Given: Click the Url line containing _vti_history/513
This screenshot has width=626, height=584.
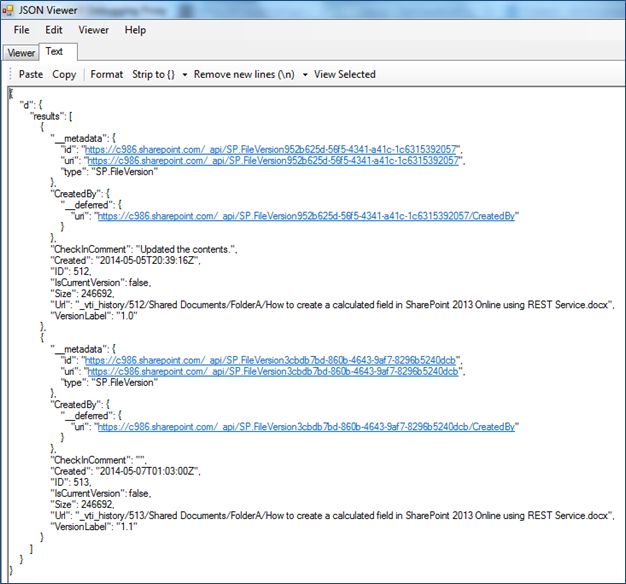Looking at the screenshot, I should (332, 515).
